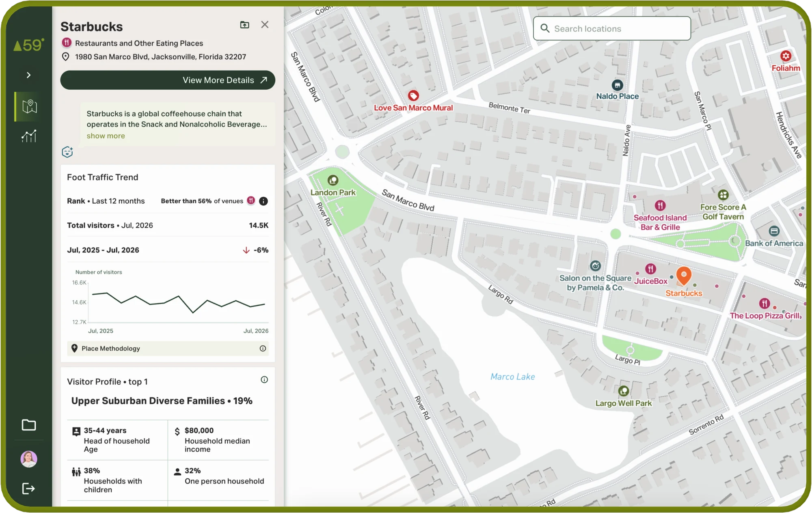Viewport: 812px width, 513px height.
Task: Select the Landon Park map marker
Action: tap(333, 180)
